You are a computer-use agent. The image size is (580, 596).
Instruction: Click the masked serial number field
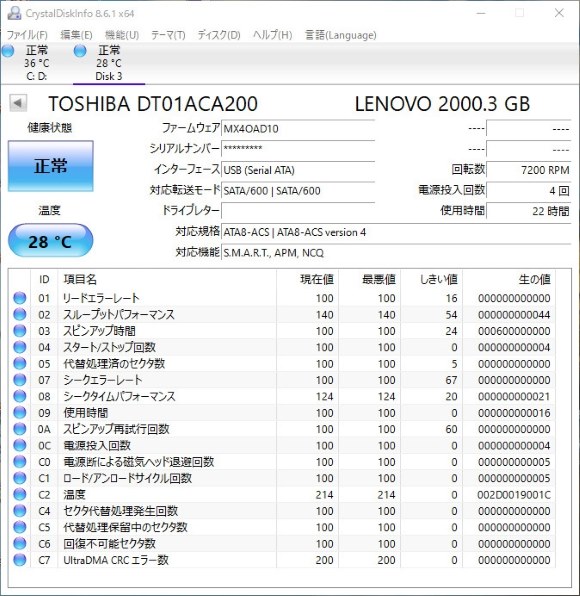pos(298,149)
